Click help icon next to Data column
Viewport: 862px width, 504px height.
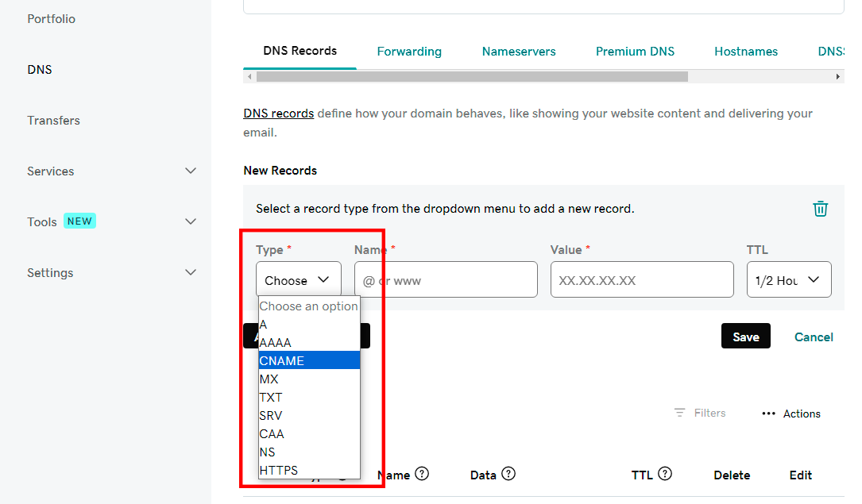508,474
